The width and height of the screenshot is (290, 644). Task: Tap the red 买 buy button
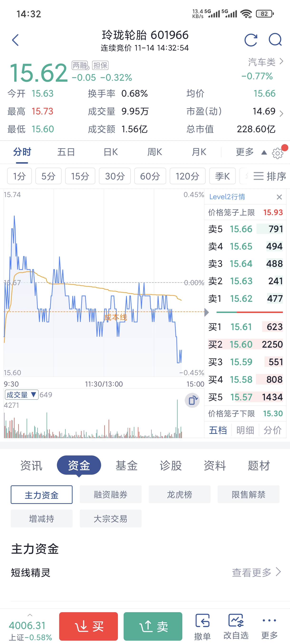click(x=88, y=626)
